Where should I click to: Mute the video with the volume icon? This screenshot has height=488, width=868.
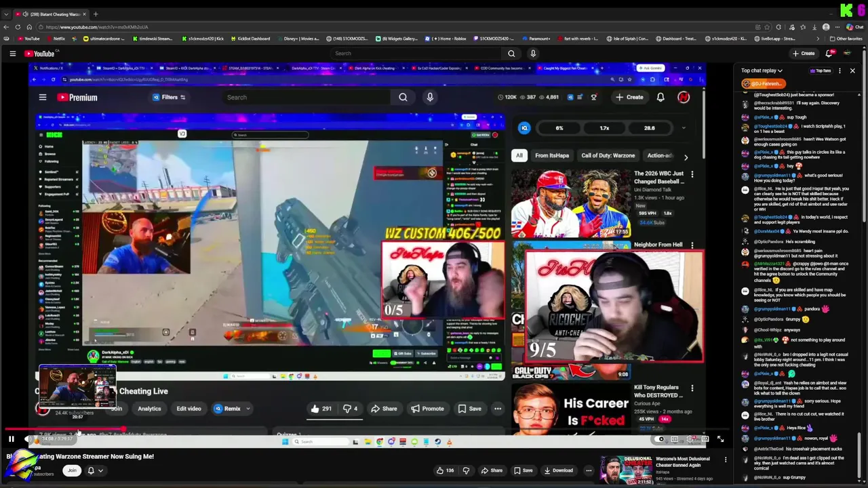(28, 439)
